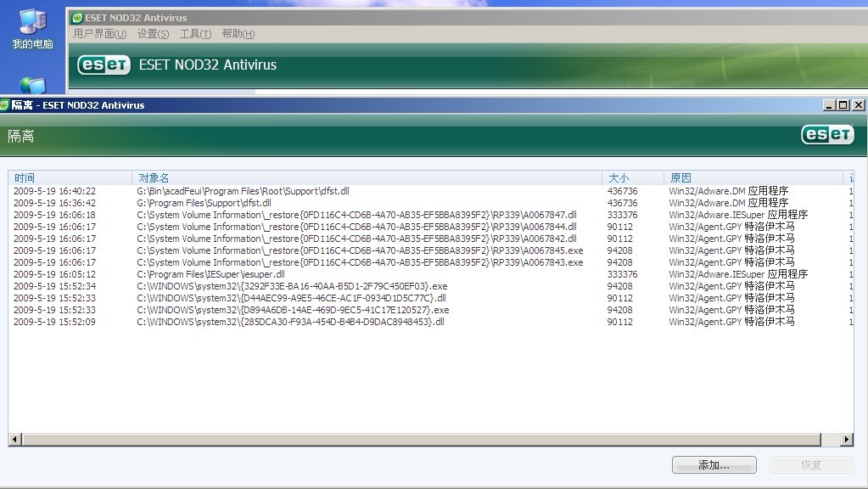Click size 333376 in iesuper.dll row

point(622,275)
